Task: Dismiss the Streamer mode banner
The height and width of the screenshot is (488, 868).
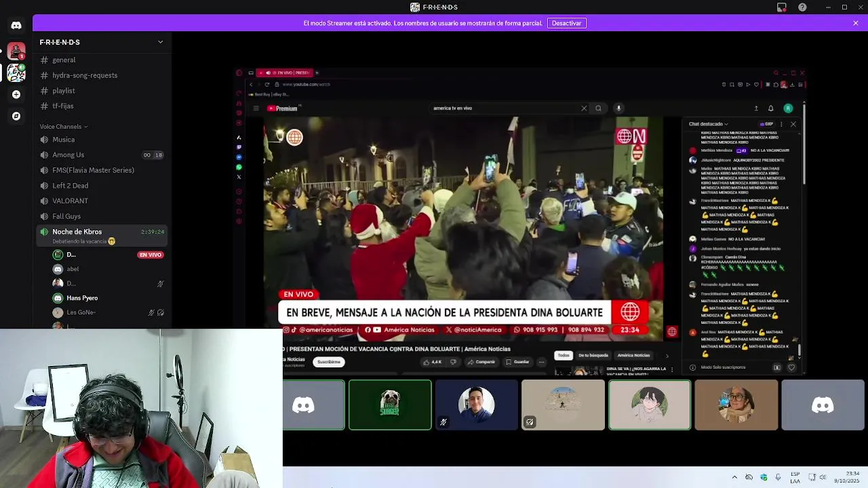Action: click(x=856, y=23)
